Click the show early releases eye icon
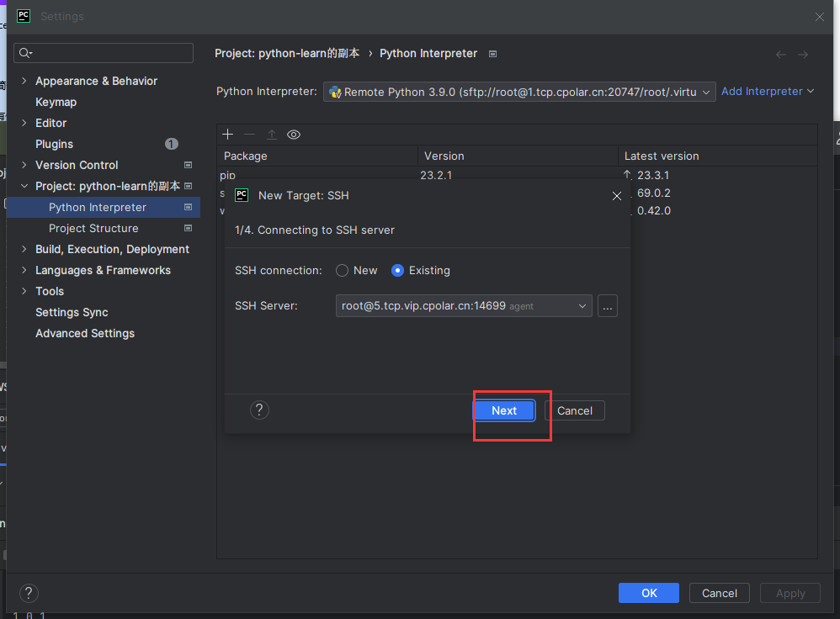The image size is (840, 619). coord(294,135)
